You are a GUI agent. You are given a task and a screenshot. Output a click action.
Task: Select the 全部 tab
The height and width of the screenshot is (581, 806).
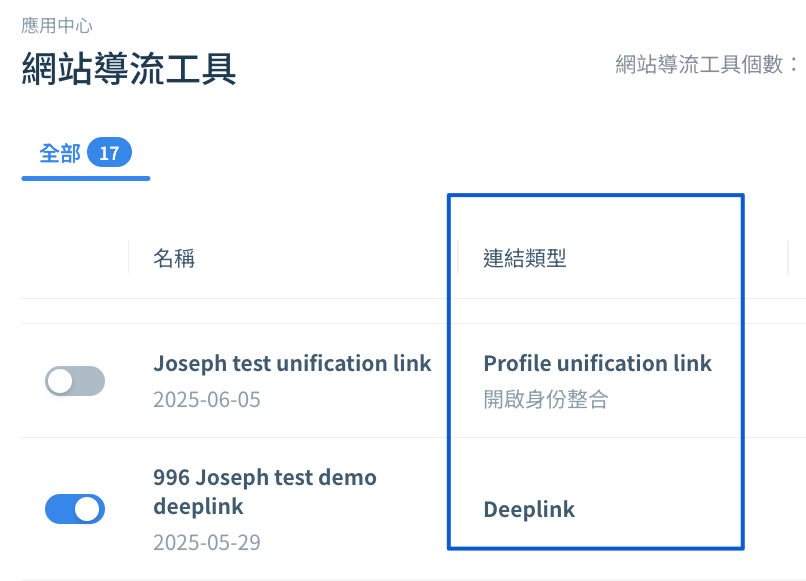[x=60, y=153]
